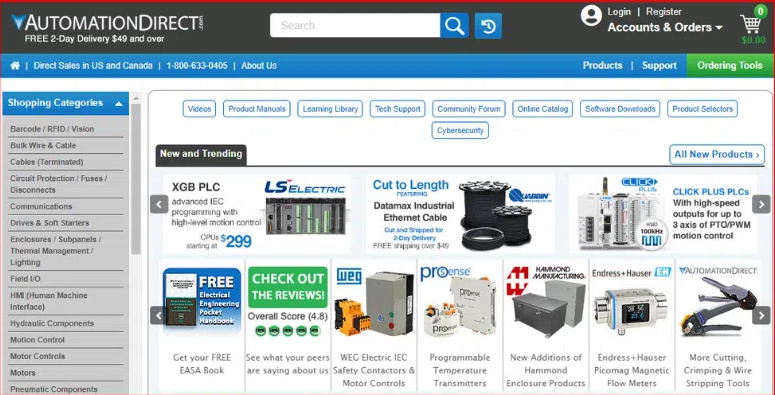
Task: Click the magnifying glass search button
Action: pyautogui.click(x=454, y=25)
